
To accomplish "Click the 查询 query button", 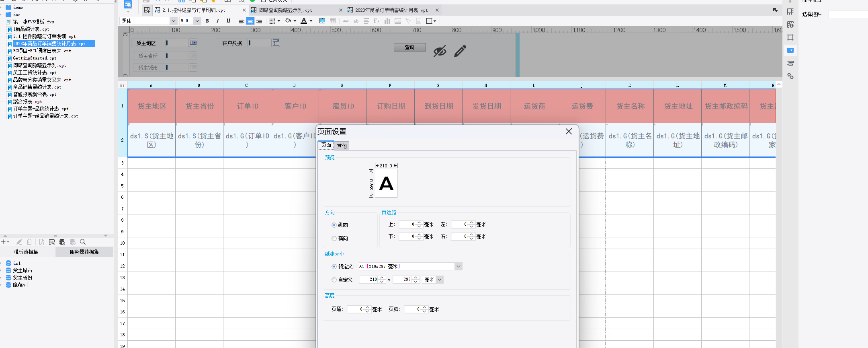I will (409, 47).
